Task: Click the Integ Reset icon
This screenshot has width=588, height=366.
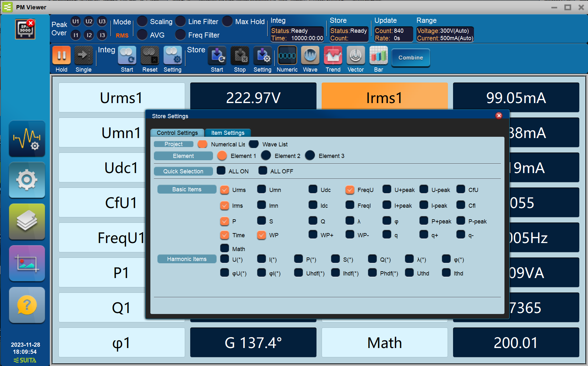Action: pos(150,56)
